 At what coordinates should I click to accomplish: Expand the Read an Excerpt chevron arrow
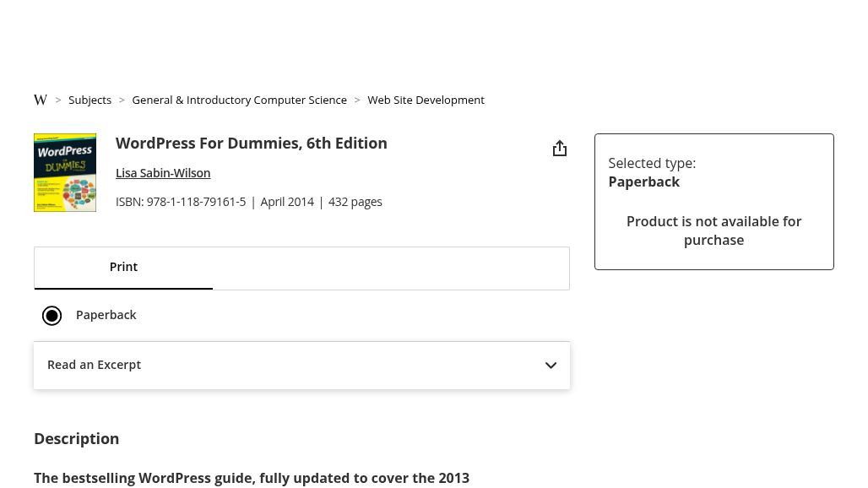[x=551, y=366]
